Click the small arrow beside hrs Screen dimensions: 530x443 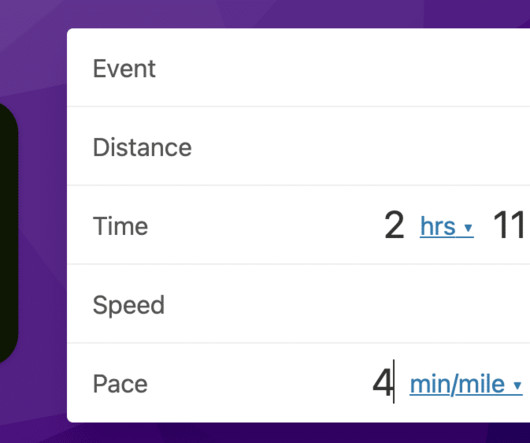468,228
